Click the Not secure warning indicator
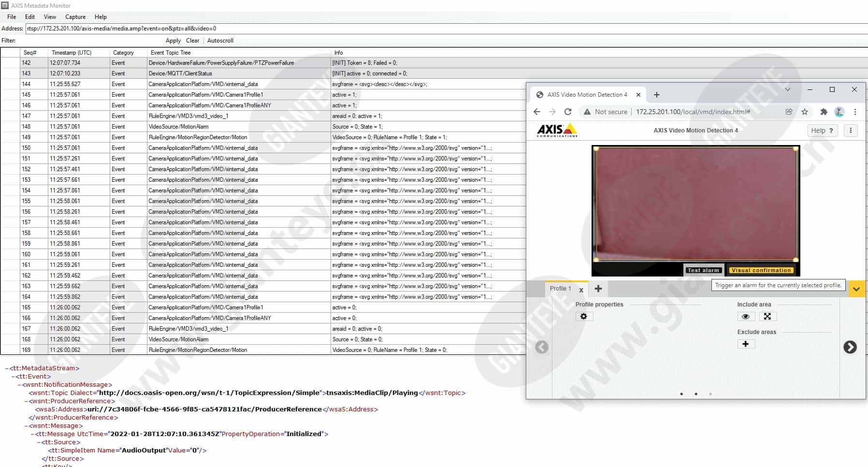The width and height of the screenshot is (868, 467). point(606,112)
